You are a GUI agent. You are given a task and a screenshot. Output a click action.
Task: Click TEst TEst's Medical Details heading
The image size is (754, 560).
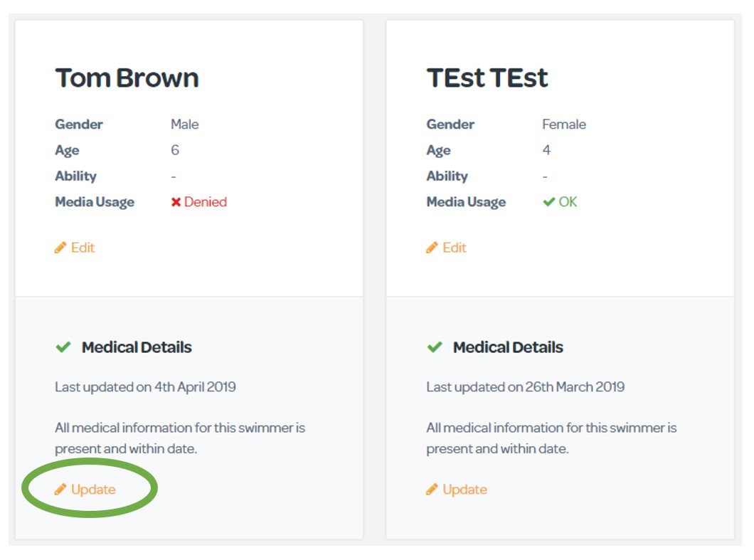(508, 347)
